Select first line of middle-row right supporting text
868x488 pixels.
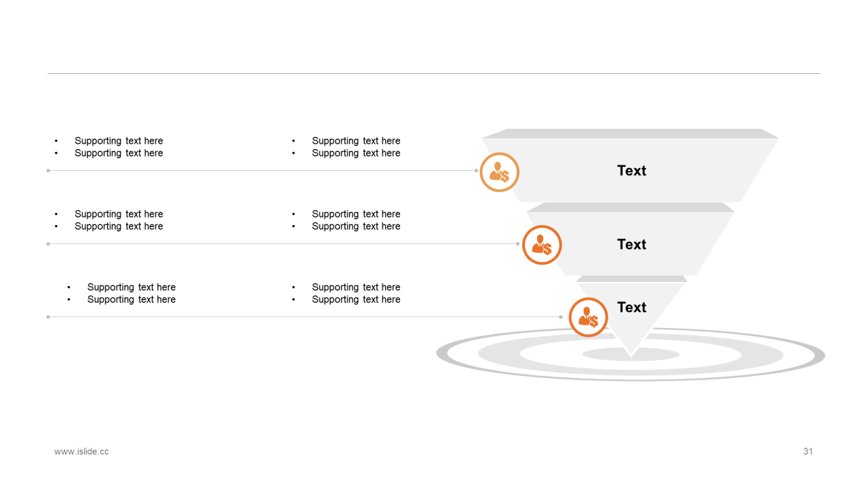coord(356,214)
